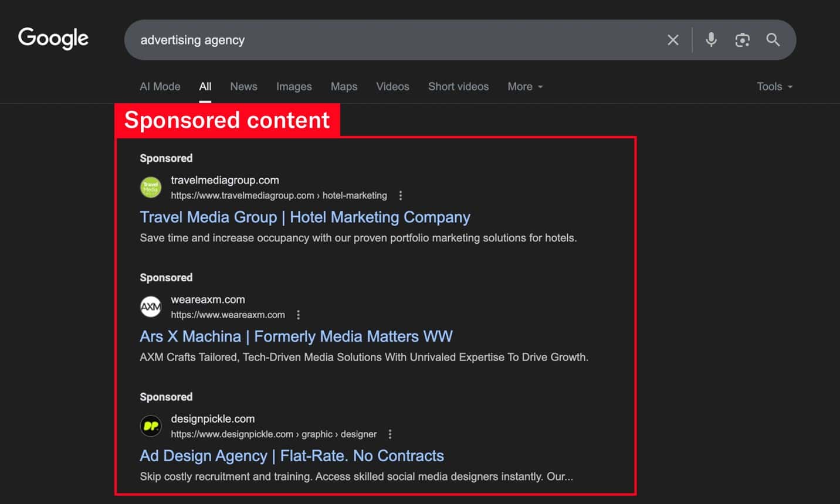840x504 pixels.
Task: Switch to Short videos tab
Action: click(458, 86)
